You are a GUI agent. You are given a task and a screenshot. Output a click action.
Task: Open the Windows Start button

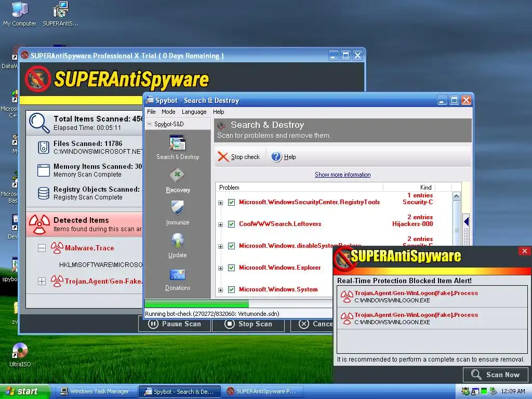(x=25, y=392)
